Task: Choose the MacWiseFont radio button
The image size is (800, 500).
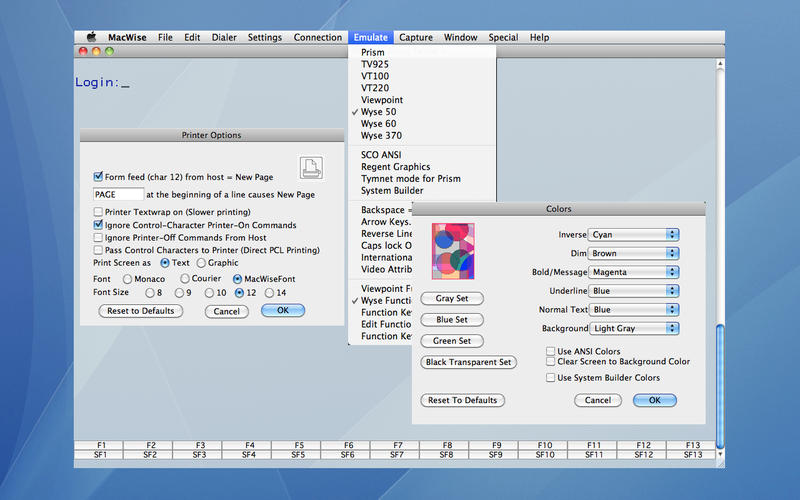Action: coord(237,279)
